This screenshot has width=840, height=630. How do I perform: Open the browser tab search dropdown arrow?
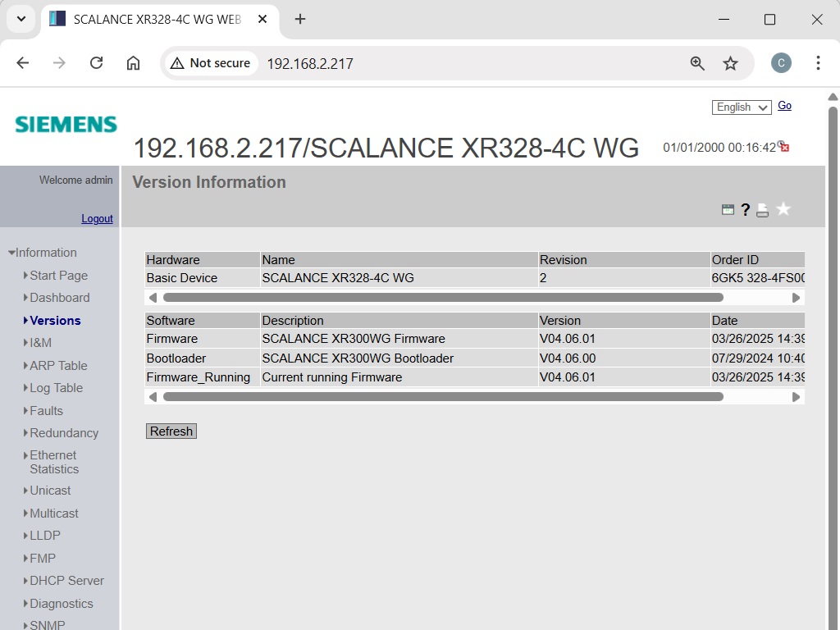coord(21,19)
